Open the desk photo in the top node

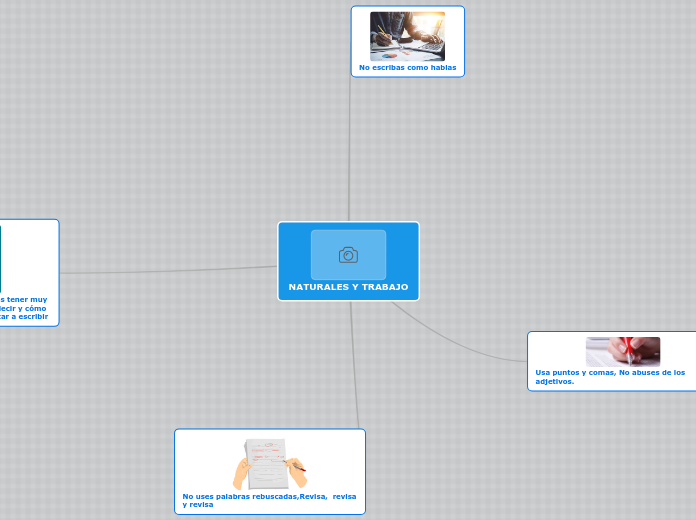tap(407, 36)
